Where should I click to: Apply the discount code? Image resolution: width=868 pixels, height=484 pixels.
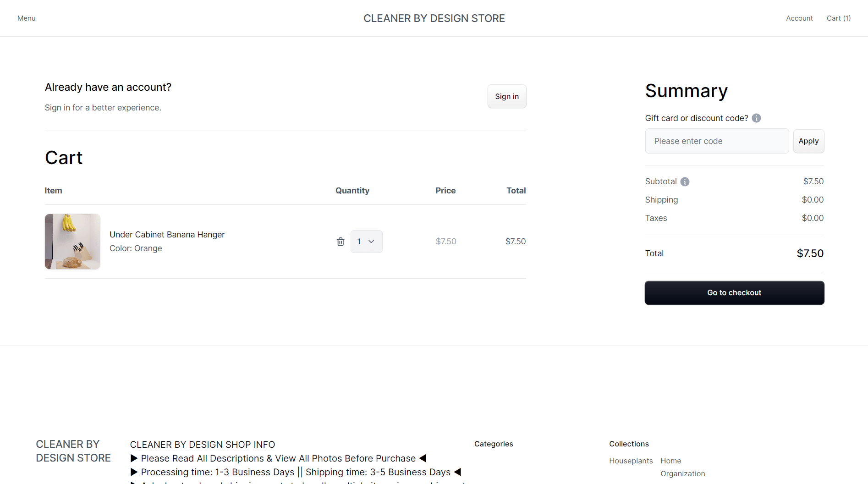(x=808, y=141)
